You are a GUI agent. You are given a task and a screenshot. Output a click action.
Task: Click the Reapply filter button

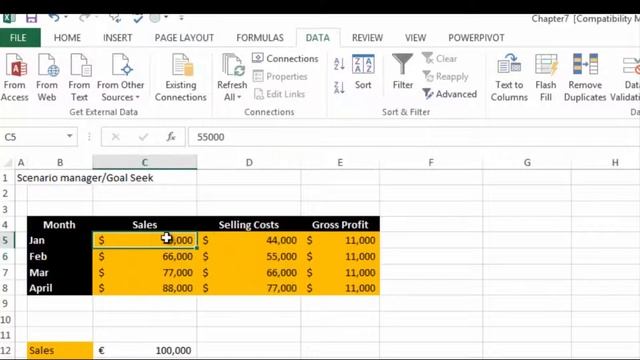point(445,76)
